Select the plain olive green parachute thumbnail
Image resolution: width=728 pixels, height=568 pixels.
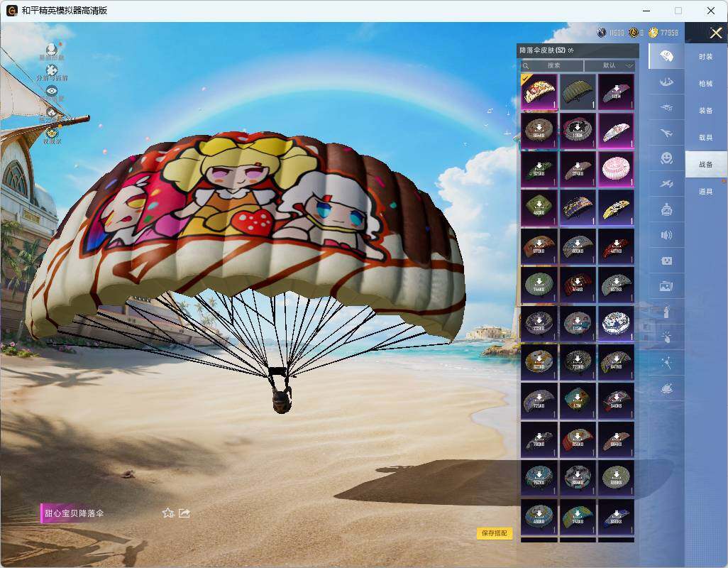point(578,92)
